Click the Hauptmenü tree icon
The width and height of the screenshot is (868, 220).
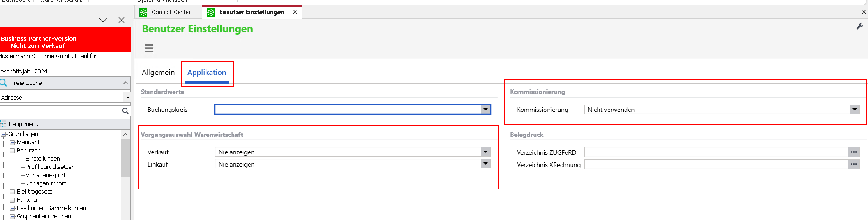3,124
